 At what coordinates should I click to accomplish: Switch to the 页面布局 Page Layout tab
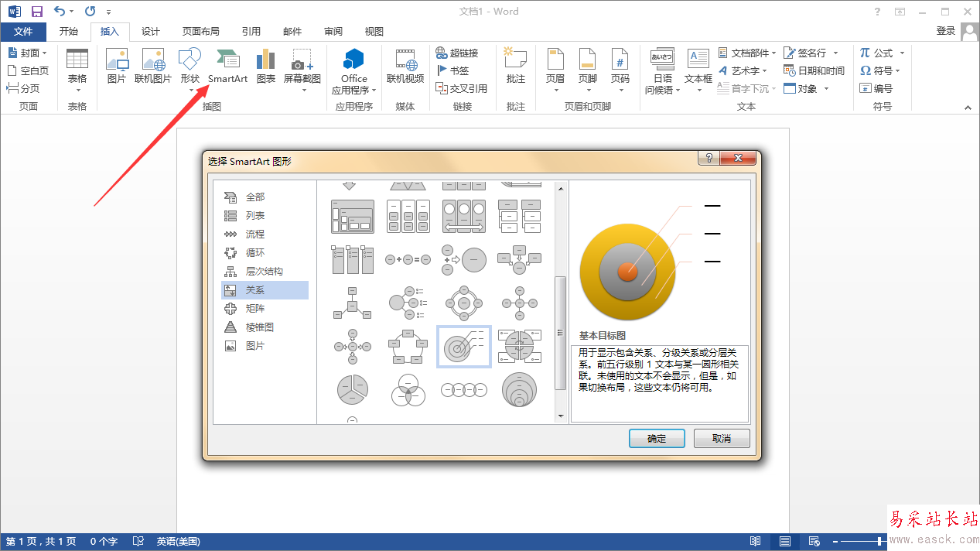click(x=201, y=32)
